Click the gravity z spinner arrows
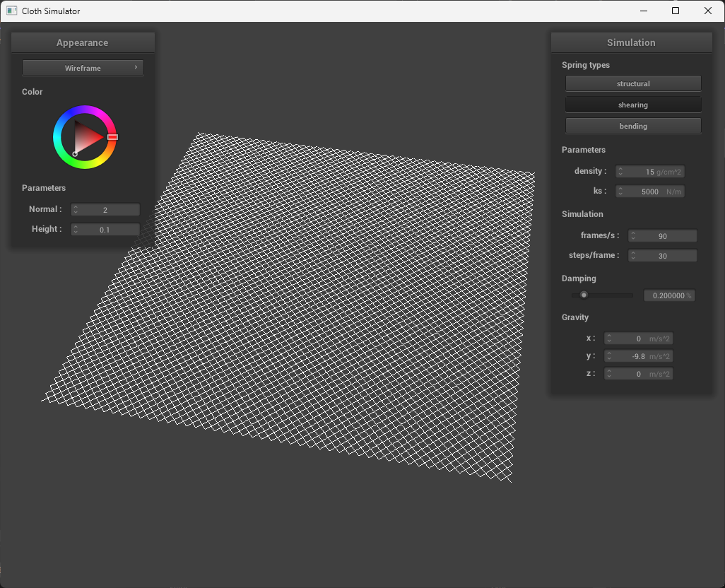 pyautogui.click(x=609, y=374)
